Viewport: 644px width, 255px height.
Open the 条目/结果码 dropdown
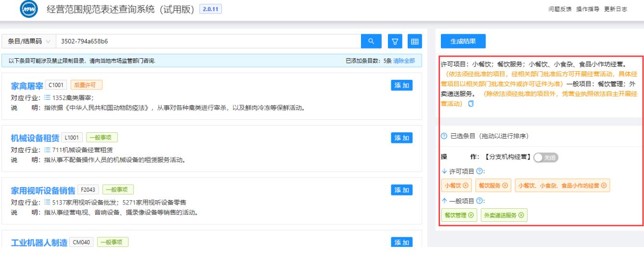29,41
